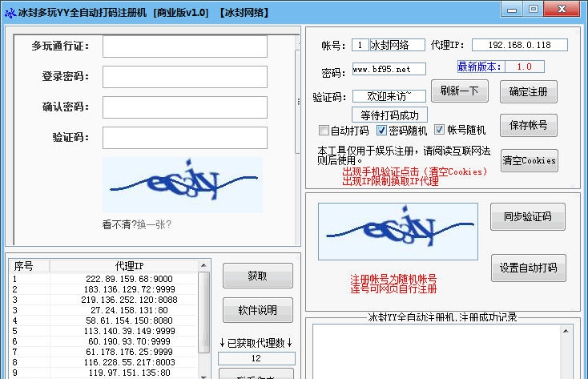This screenshot has height=379, width=588.
Task: Select proxy row 27.24.158.131:80
Action: (104, 310)
